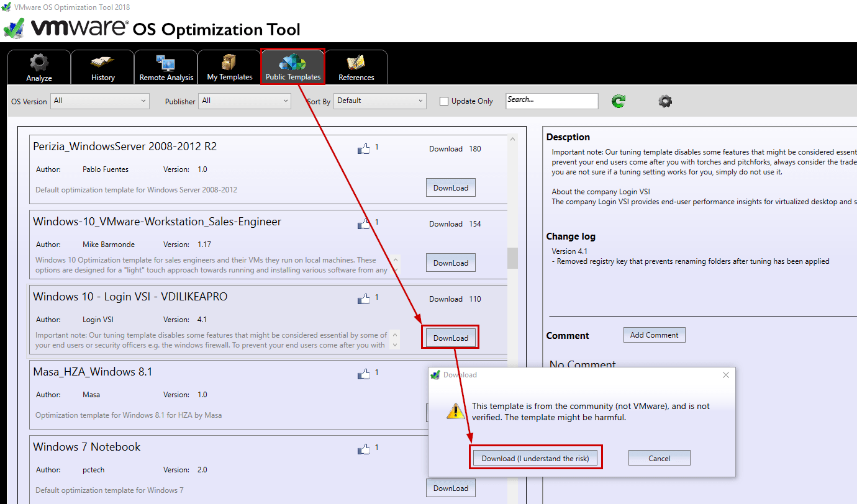Click thumbs-up for Masa_HZA_Windows 8.1

pyautogui.click(x=364, y=374)
